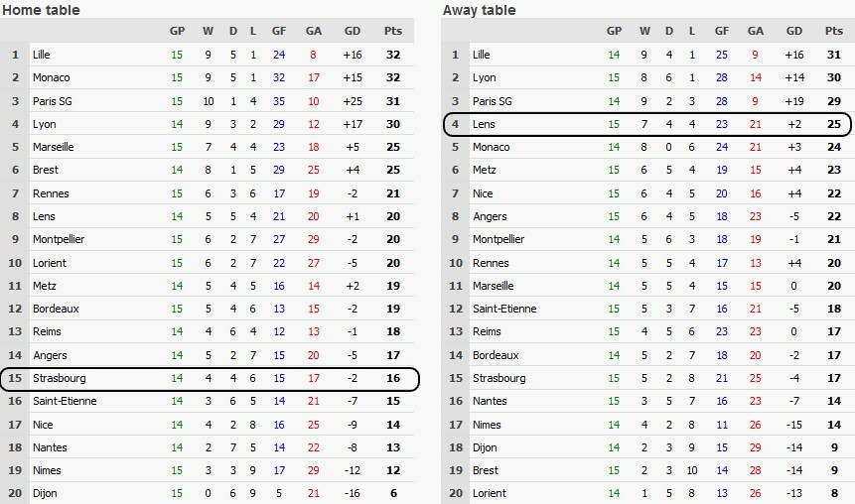Click GA header in the Away table

point(755,31)
